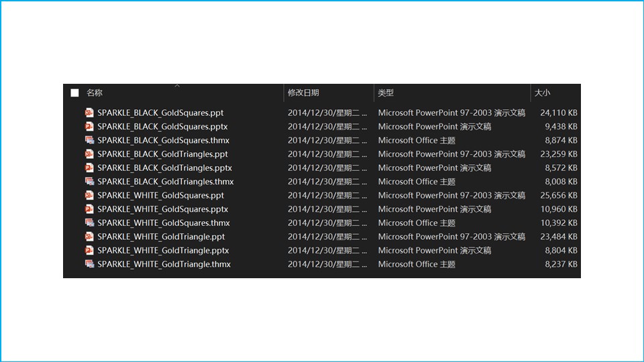Sort files by the 修改日期 column
Viewport: 644px width, 362px height.
click(x=303, y=93)
